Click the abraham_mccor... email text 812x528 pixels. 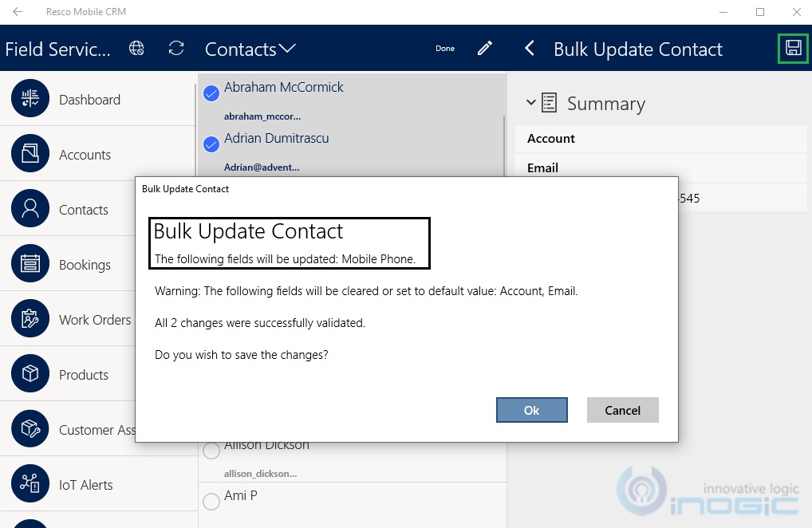(x=262, y=116)
